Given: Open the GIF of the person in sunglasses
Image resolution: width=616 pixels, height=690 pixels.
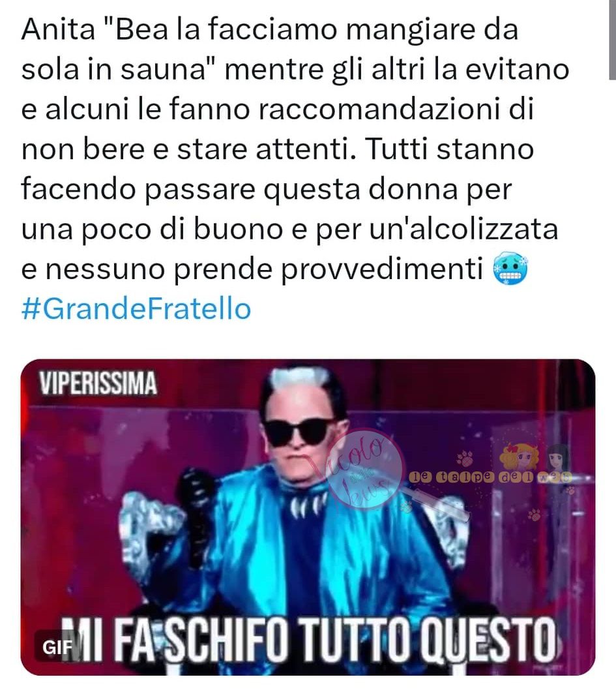Looking at the screenshot, I should coord(308,518).
